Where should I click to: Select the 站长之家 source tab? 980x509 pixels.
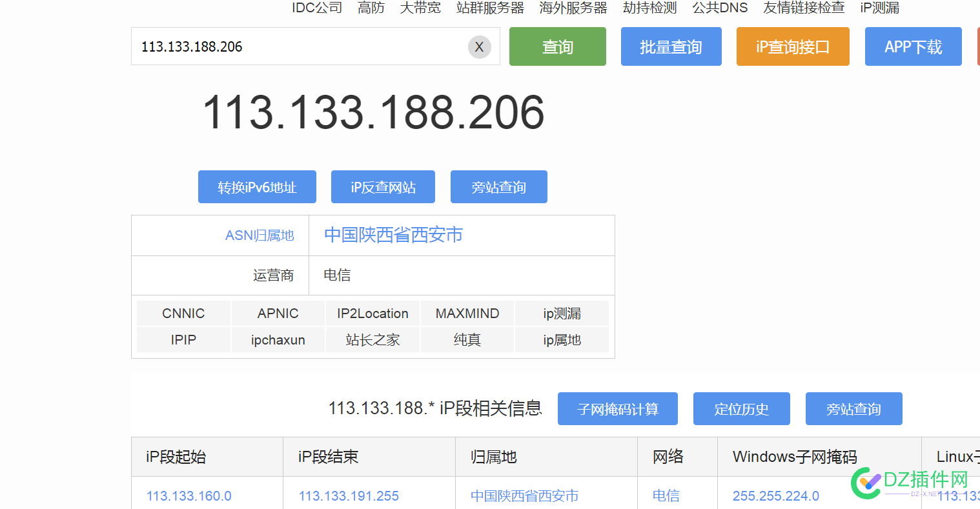click(x=373, y=340)
